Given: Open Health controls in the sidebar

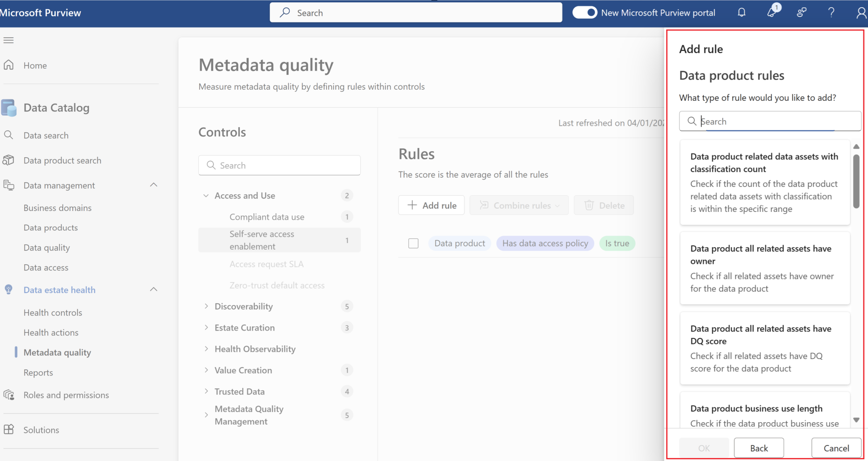Looking at the screenshot, I should [53, 312].
